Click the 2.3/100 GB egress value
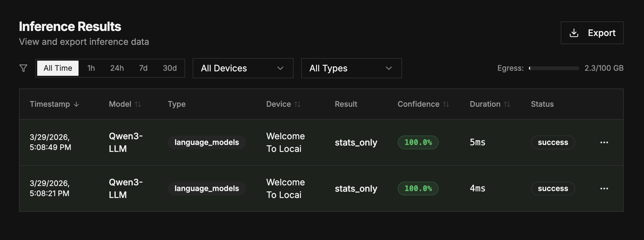This screenshot has height=240, width=644. [x=604, y=68]
